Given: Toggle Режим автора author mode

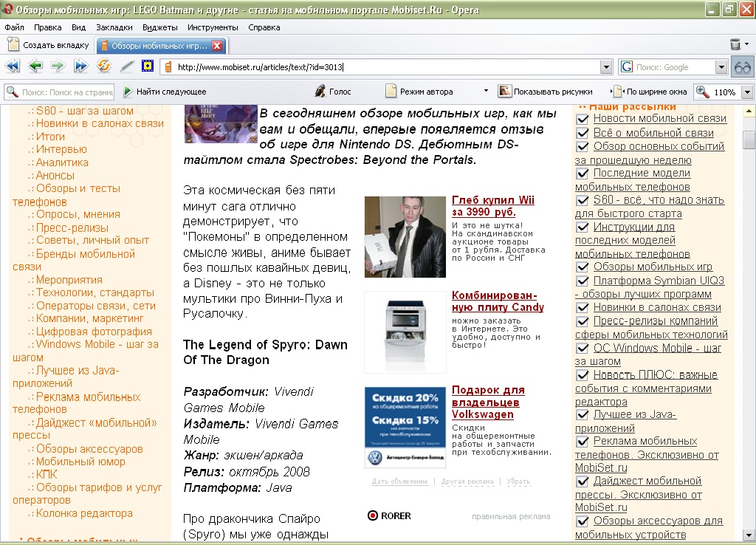Looking at the screenshot, I should [419, 91].
